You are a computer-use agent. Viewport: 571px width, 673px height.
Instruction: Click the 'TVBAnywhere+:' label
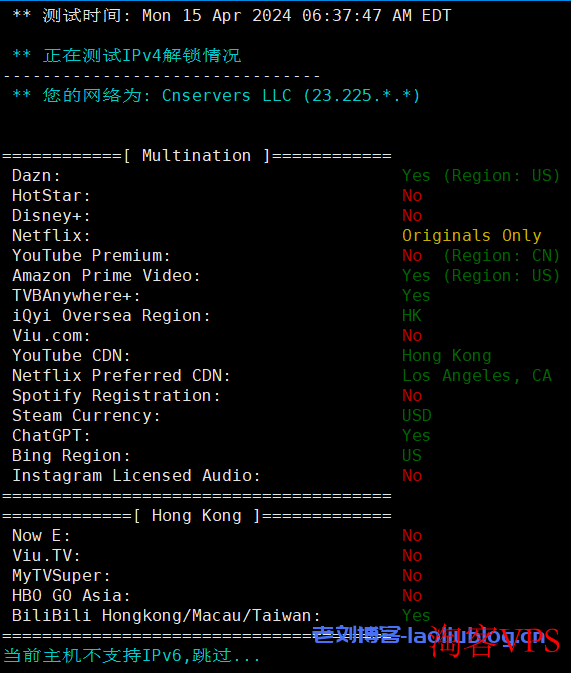click(76, 295)
